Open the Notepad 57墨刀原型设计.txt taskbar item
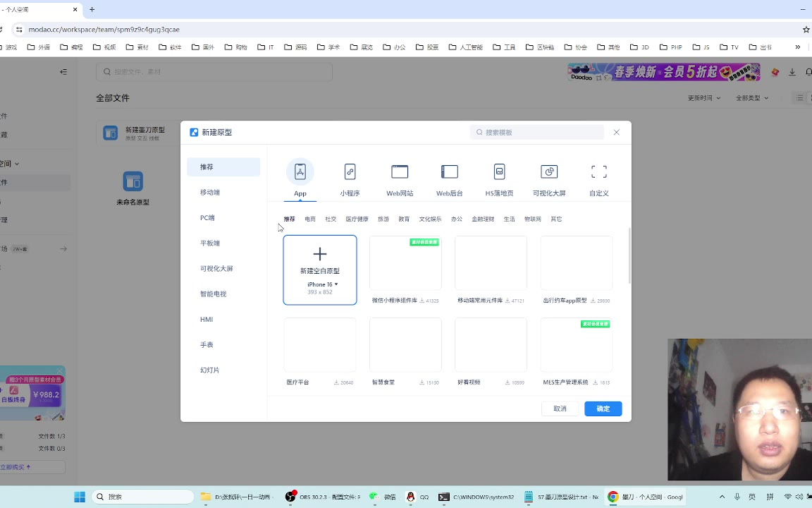The image size is (812, 508). pyautogui.click(x=561, y=497)
